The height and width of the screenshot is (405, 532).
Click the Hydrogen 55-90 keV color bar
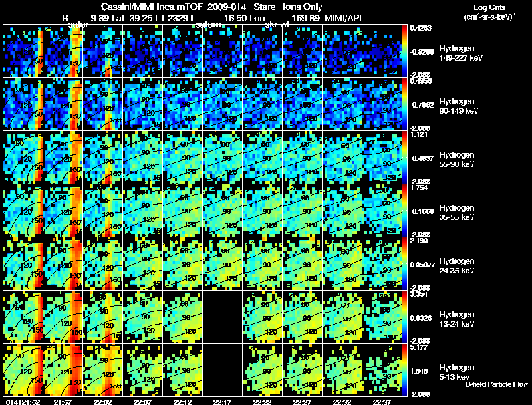(405, 157)
